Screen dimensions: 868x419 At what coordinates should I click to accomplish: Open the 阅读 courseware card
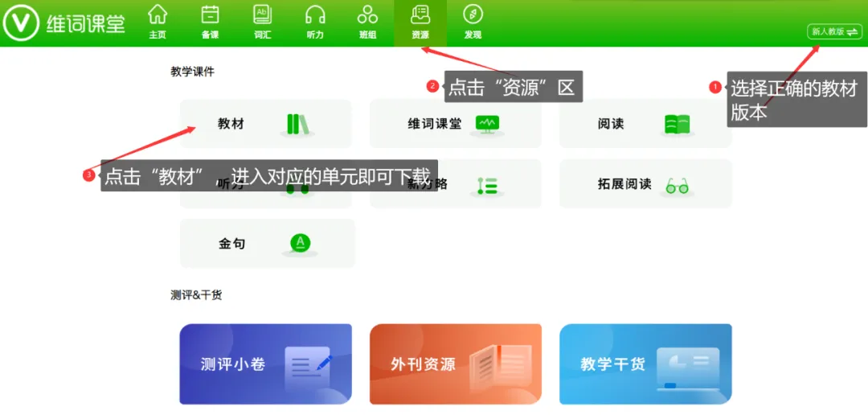(645, 124)
